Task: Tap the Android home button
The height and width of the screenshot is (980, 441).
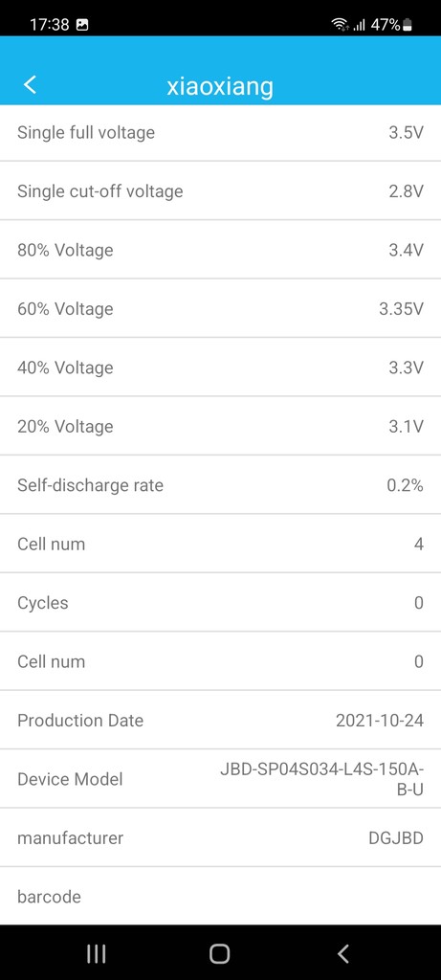Action: (x=220, y=953)
